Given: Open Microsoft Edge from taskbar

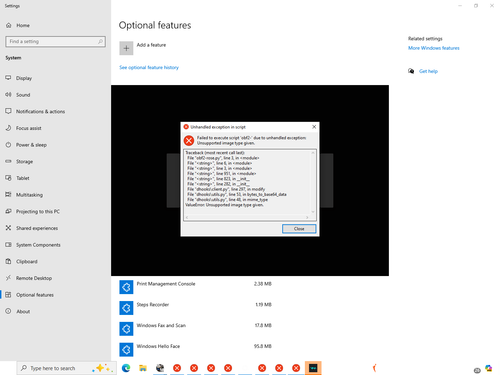Looking at the screenshot, I should coord(126,368).
